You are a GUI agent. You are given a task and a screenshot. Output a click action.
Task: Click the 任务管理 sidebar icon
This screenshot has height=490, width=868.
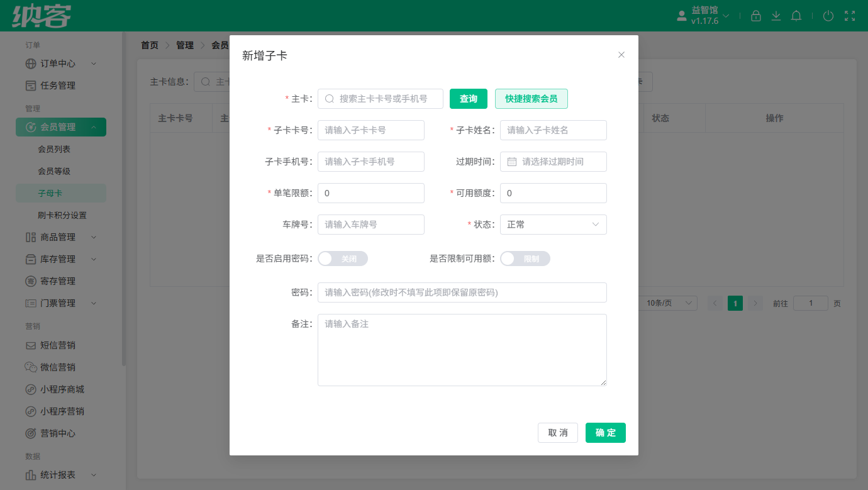pos(31,86)
